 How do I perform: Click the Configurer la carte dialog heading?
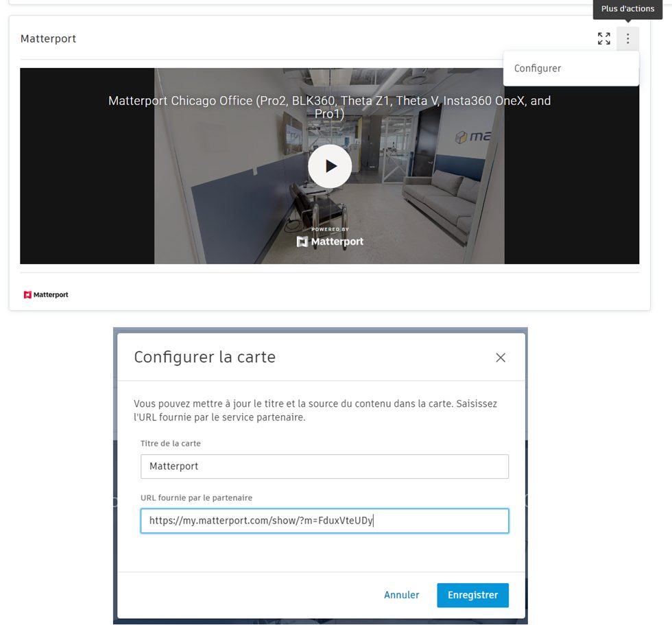[205, 357]
